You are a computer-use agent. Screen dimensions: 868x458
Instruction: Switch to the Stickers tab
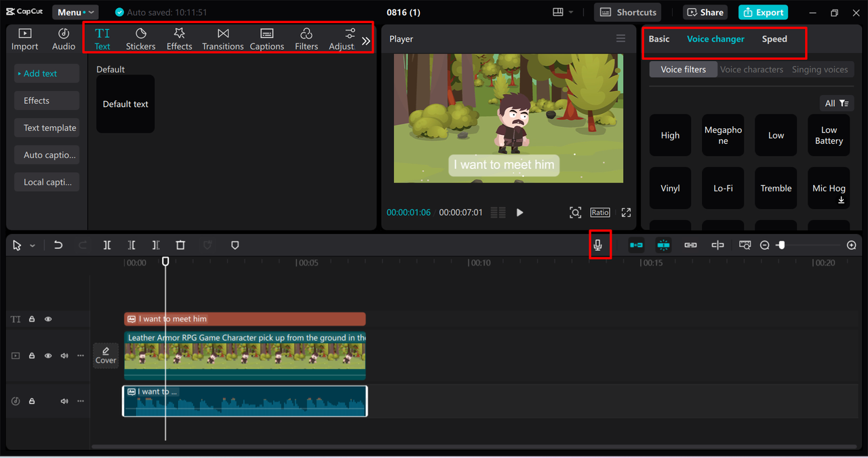[x=140, y=39]
